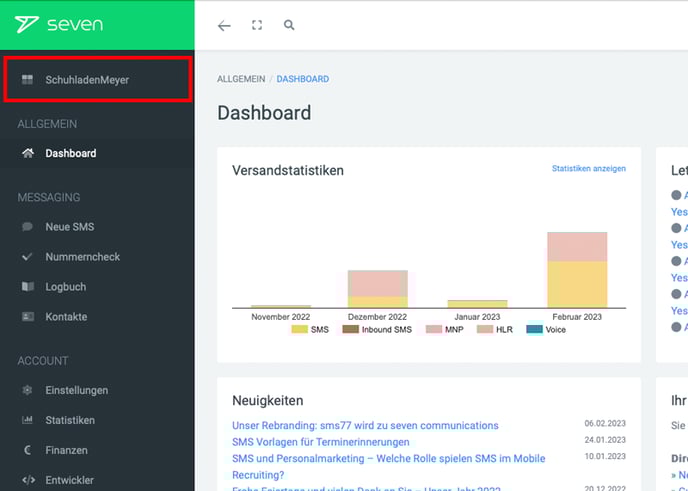Viewport: 688px width, 491px height.
Task: Click the ACCOUNT section label
Action: 43,361
